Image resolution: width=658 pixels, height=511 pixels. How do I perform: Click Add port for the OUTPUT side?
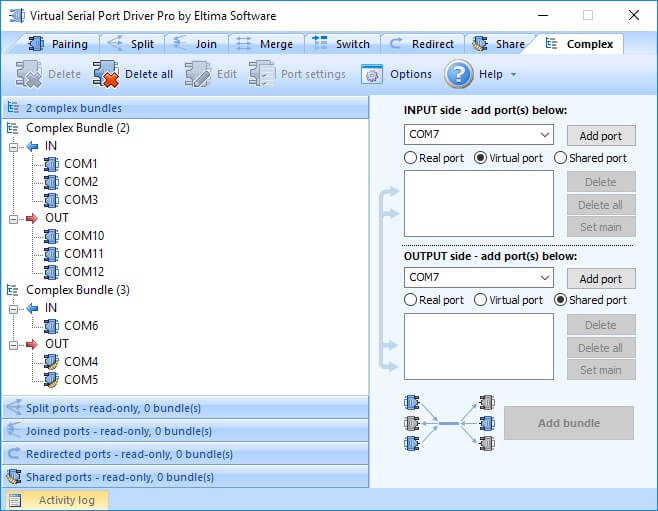click(600, 279)
